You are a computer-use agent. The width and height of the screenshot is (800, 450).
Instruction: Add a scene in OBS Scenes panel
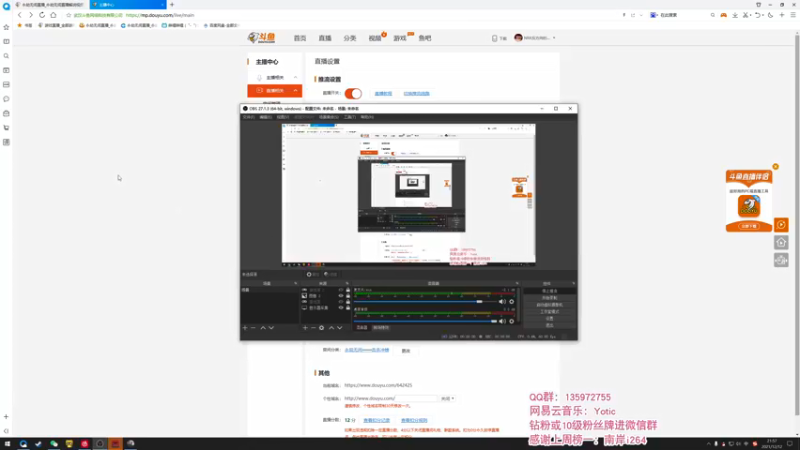(x=245, y=328)
